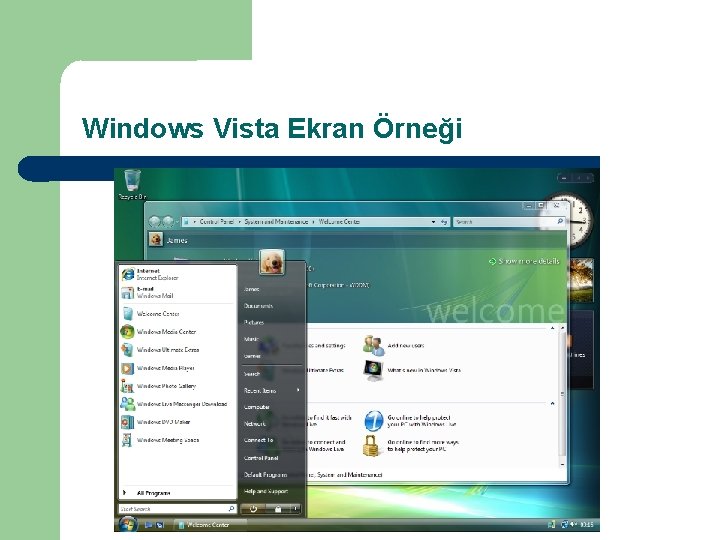
Task: Launch Windows Media Player icon
Action: (x=127, y=368)
